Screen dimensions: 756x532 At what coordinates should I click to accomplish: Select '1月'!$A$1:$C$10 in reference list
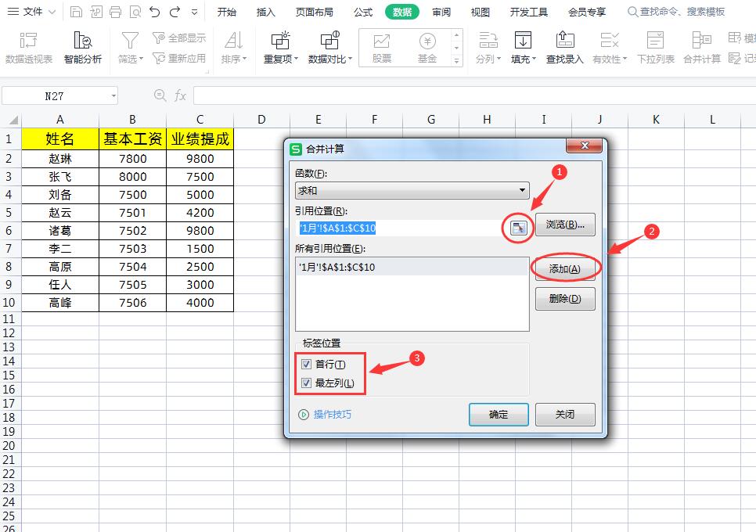tap(412, 267)
